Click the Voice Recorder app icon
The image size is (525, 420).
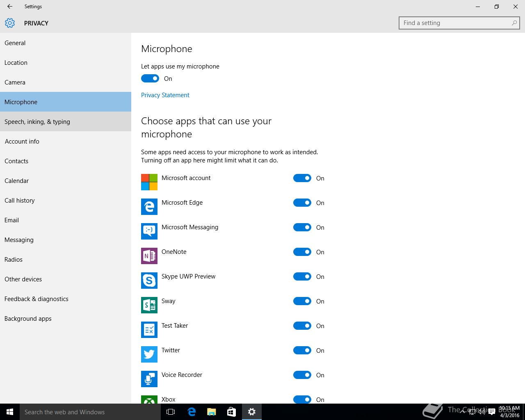(149, 379)
